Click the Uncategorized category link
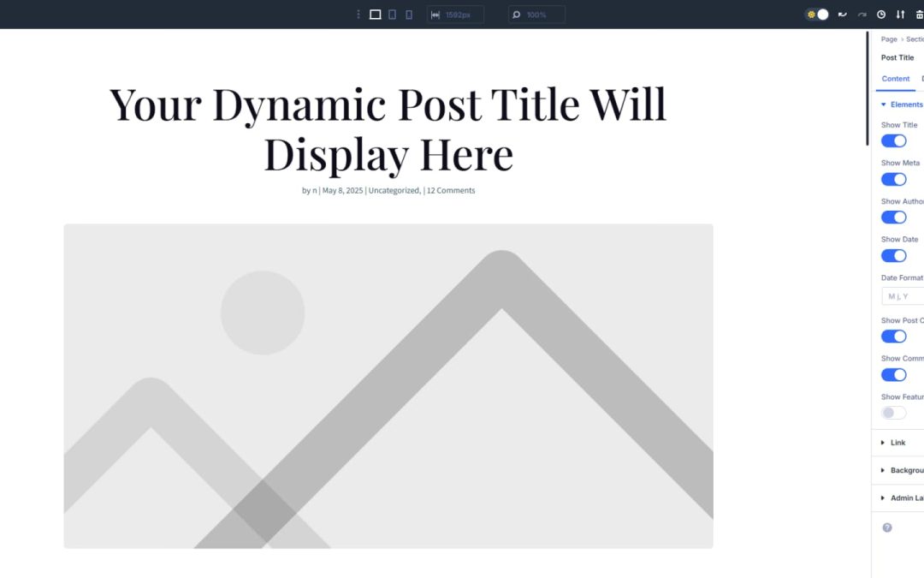Viewport: 924px width, 578px height. point(394,190)
